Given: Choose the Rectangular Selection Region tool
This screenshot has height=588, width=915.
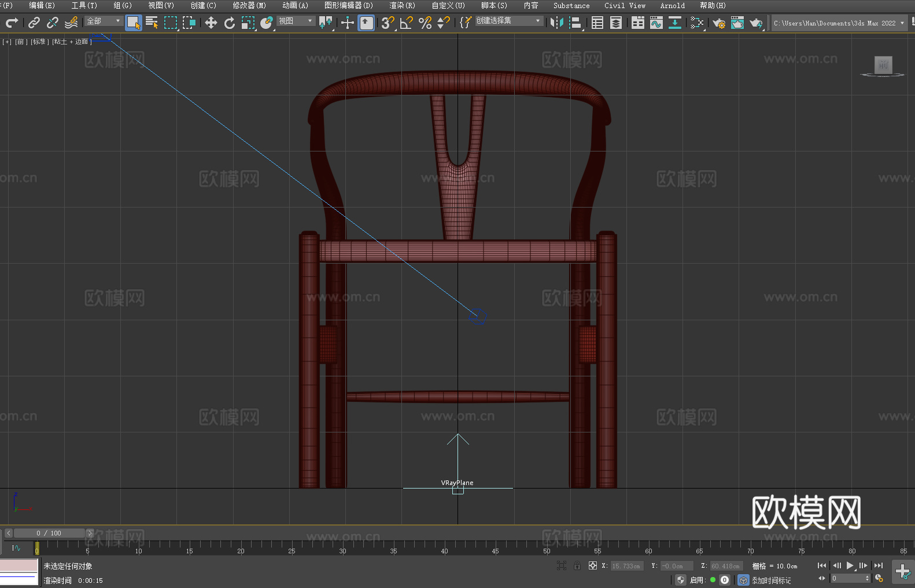Looking at the screenshot, I should click(171, 23).
